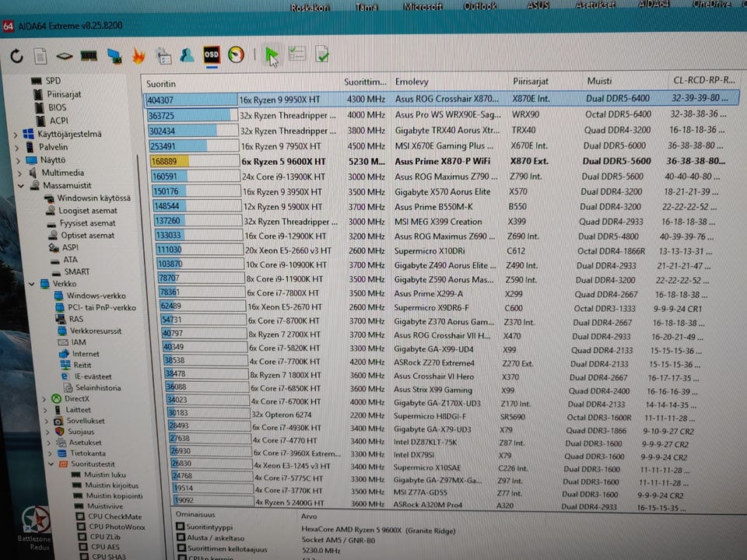
Task: Expand the Laitteet tree node
Action: coord(45,410)
